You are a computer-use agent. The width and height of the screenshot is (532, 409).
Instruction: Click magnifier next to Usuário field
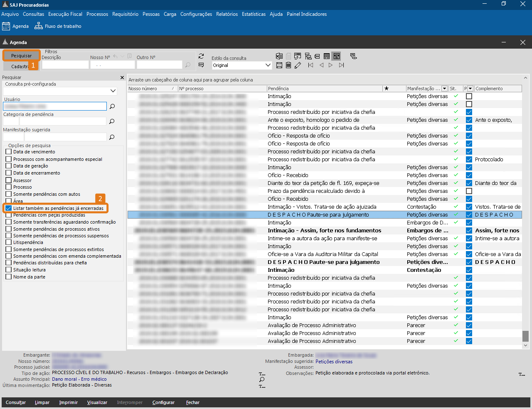pyautogui.click(x=112, y=106)
